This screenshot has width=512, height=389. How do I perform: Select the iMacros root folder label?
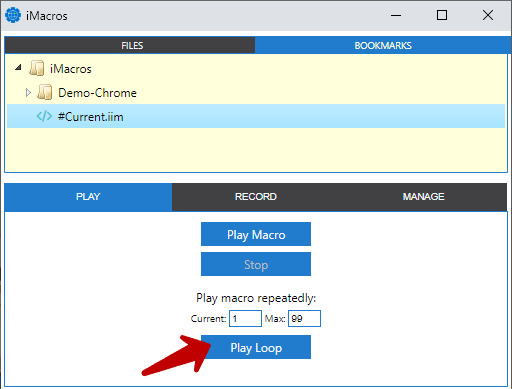tap(71, 69)
